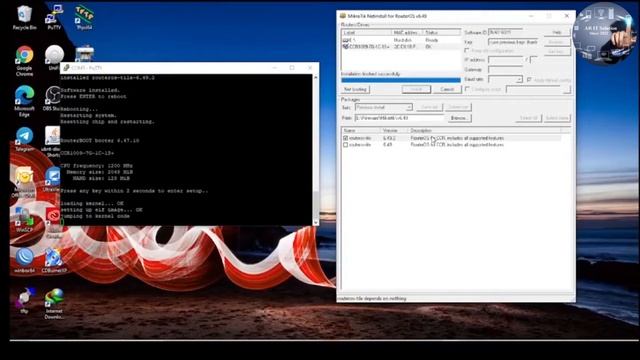640x360 pixels.
Task: Open the Recycle Bin desktop icon
Action: point(24,17)
